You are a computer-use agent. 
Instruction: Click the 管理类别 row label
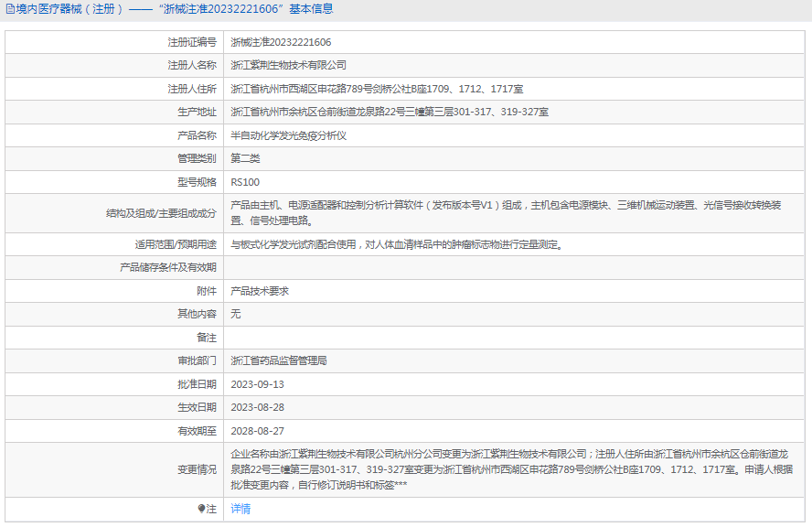click(x=197, y=158)
